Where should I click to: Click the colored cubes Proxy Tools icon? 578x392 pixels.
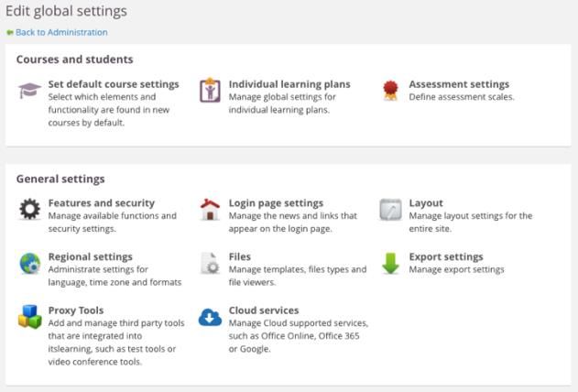click(30, 317)
